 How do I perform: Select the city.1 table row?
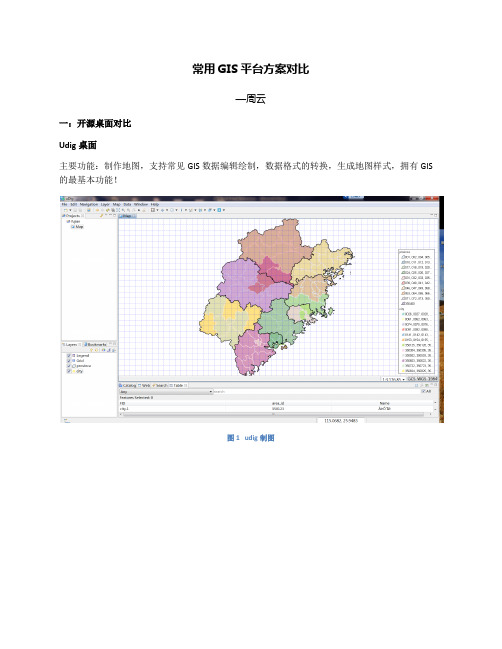(276, 409)
